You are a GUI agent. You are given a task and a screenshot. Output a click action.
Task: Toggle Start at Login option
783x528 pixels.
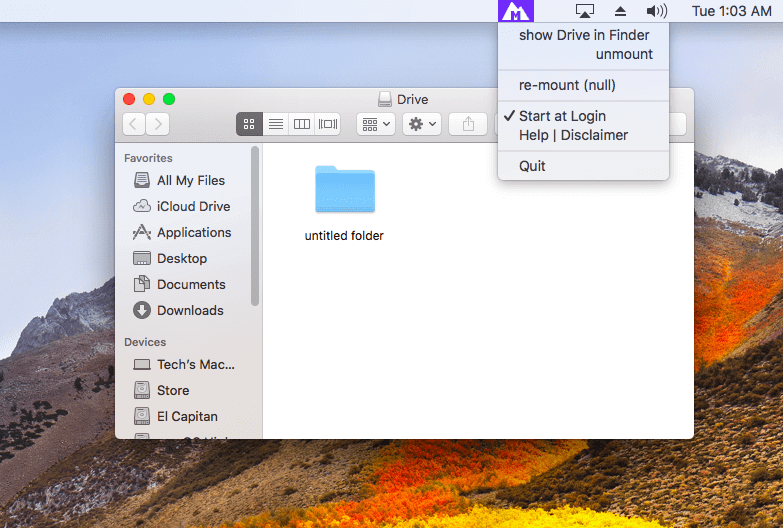pos(562,116)
